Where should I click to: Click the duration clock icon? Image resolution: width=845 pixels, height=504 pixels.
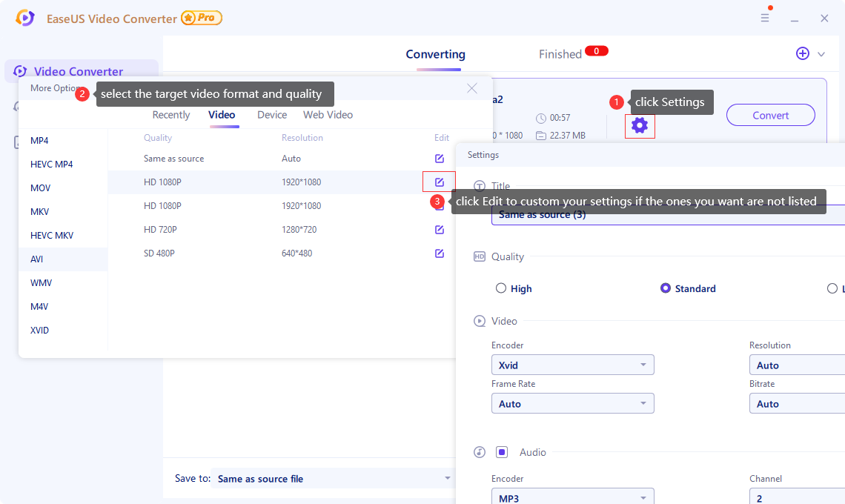(540, 118)
